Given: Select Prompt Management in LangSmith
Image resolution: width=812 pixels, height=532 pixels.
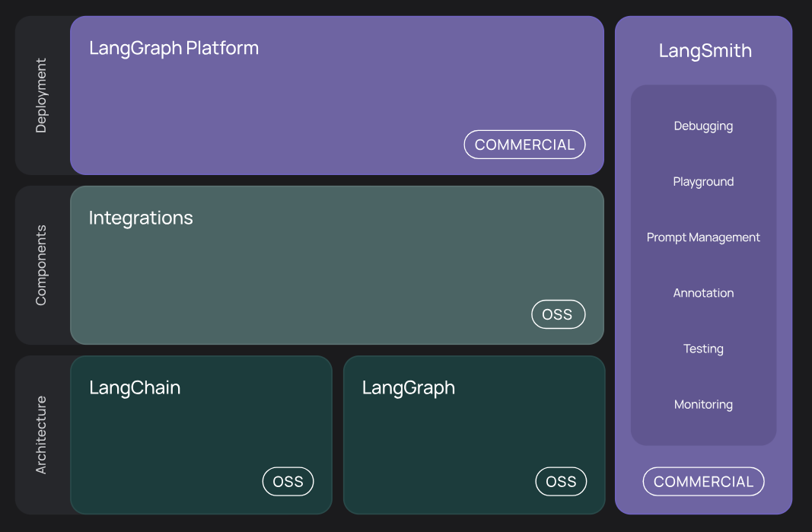Looking at the screenshot, I should pyautogui.click(x=703, y=237).
